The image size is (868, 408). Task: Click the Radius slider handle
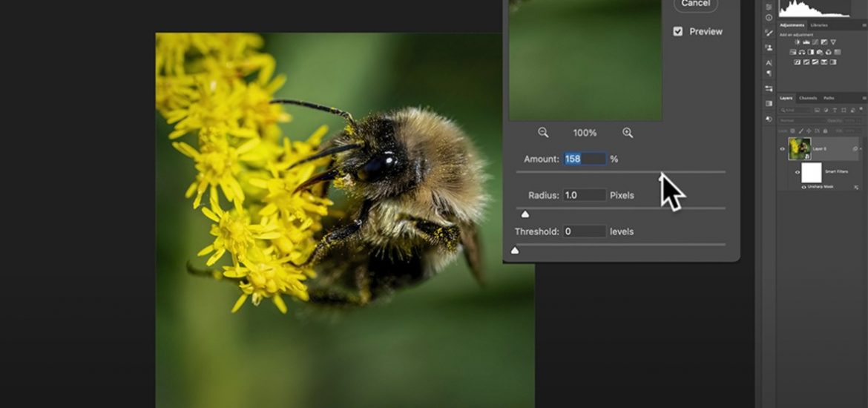tap(525, 214)
